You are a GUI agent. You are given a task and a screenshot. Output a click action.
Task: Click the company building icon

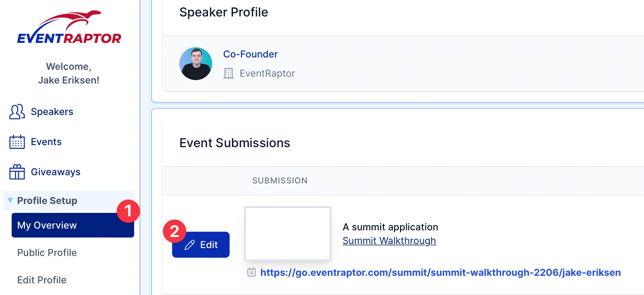(229, 73)
